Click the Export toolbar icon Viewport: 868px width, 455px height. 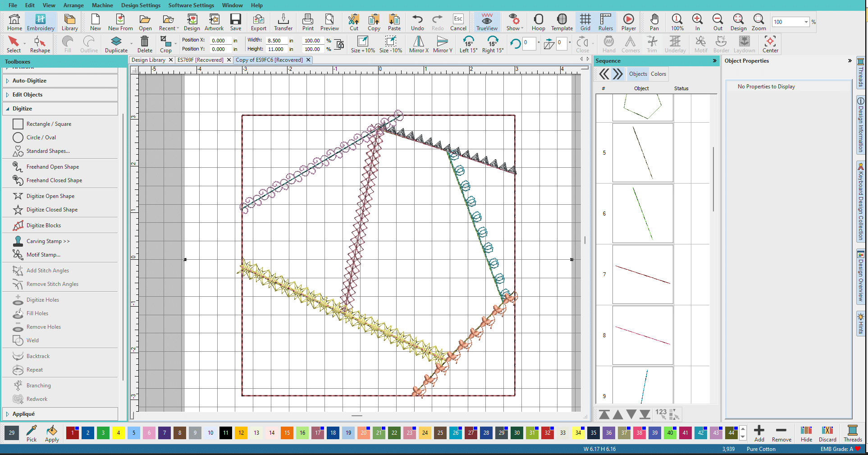pos(259,22)
